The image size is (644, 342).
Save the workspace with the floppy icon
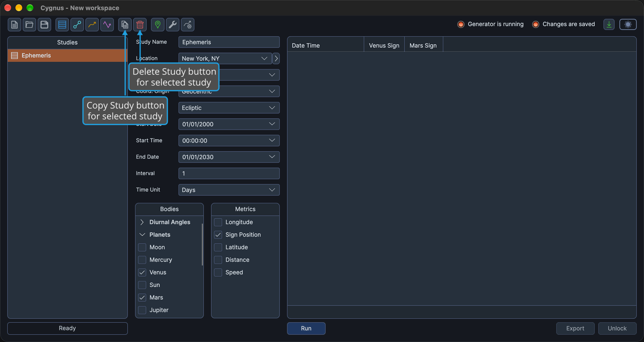pyautogui.click(x=44, y=25)
